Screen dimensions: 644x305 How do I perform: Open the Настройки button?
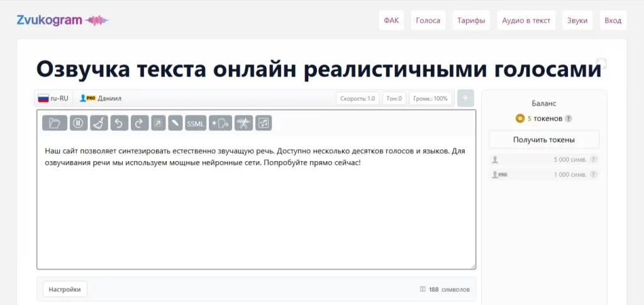(65, 289)
